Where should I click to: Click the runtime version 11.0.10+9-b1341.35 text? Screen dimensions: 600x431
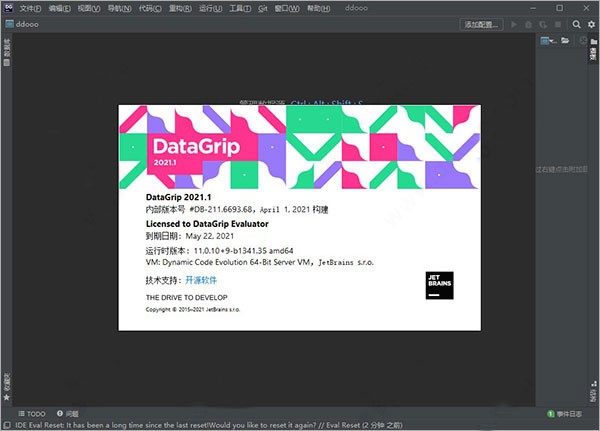coord(243,251)
